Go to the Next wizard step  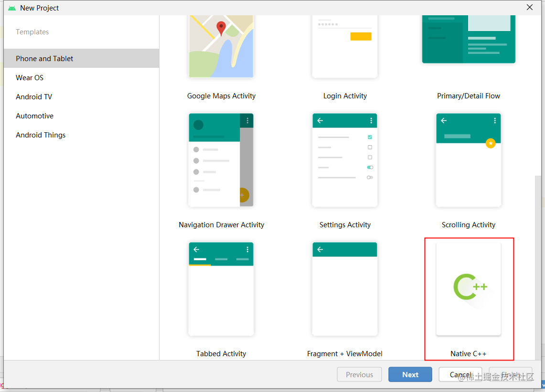point(410,375)
